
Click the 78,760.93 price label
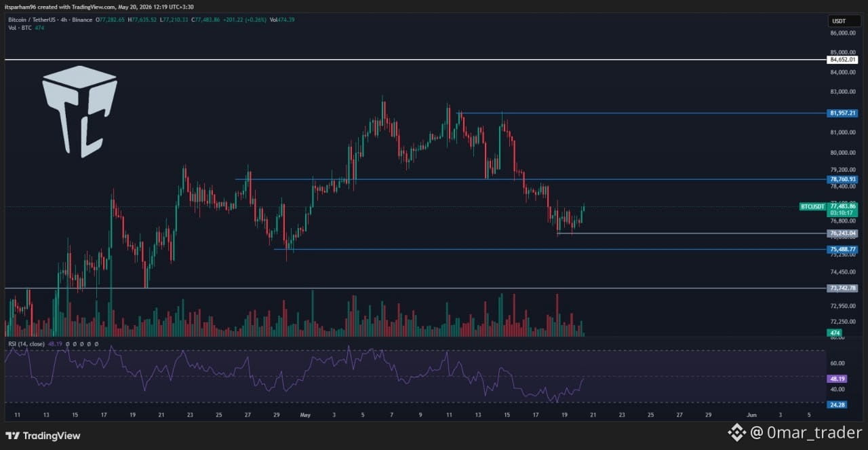tap(843, 179)
